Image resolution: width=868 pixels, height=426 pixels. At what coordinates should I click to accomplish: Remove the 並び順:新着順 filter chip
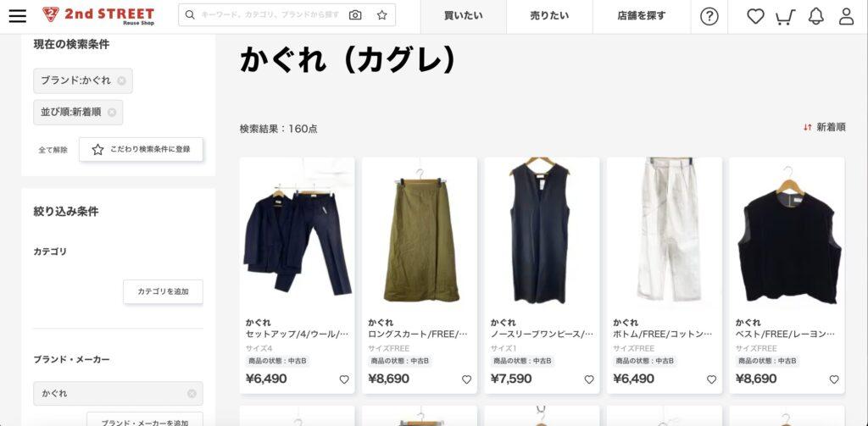coord(112,113)
